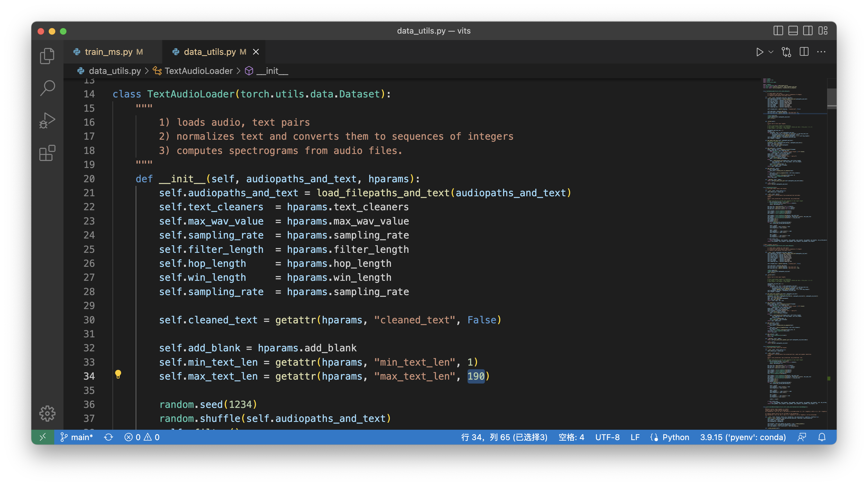Click the main* git branch indicator

(77, 437)
